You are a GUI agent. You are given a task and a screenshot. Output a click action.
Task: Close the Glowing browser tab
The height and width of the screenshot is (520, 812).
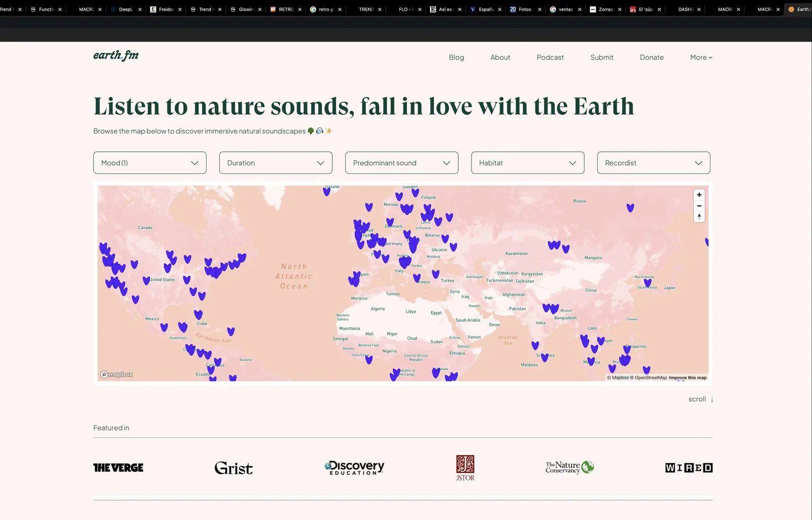260,9
